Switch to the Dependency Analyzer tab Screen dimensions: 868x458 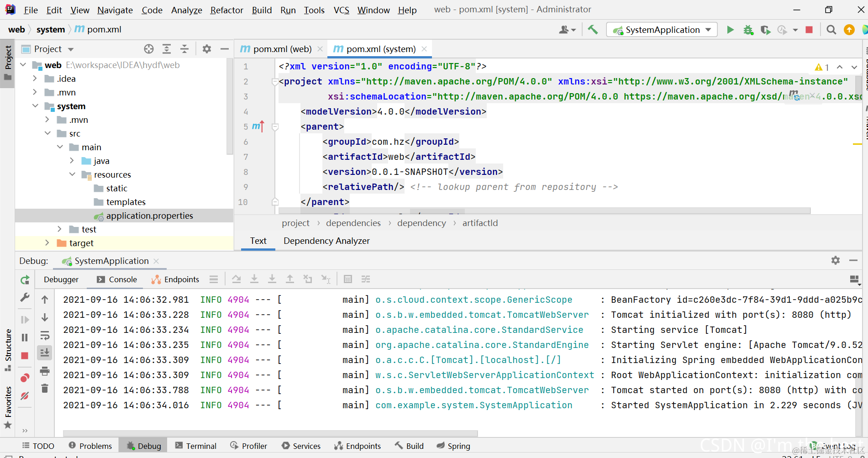point(326,241)
